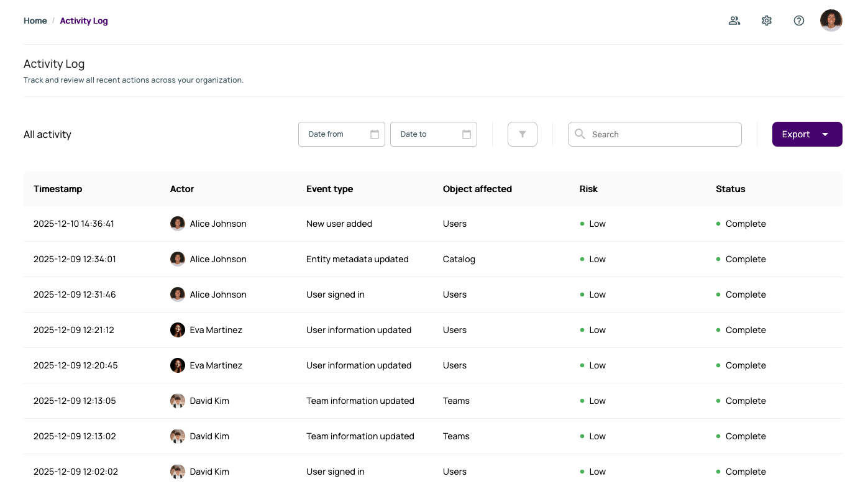Open settings via the gear icon
The width and height of the screenshot is (868, 489).
767,21
